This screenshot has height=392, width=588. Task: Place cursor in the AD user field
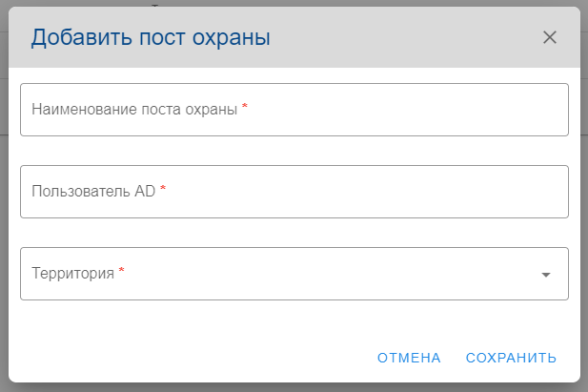[x=294, y=192]
